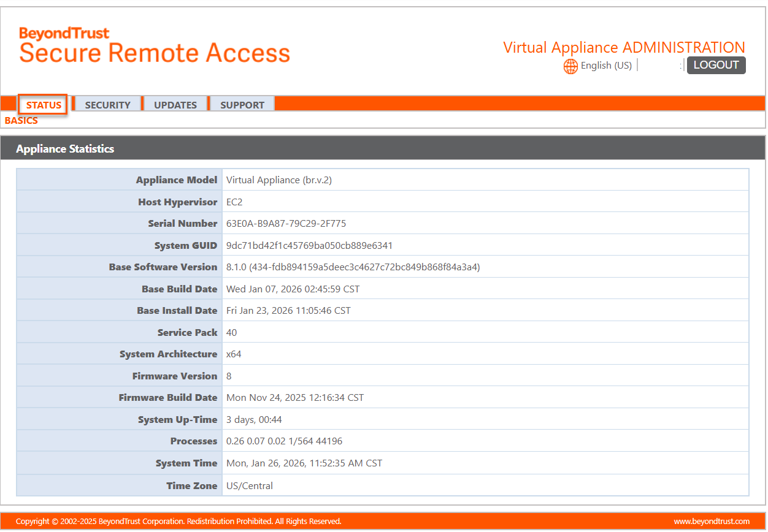Click the System GUID value 9dc71bd42f1c...
This screenshot has width=768, height=532.
coord(309,246)
